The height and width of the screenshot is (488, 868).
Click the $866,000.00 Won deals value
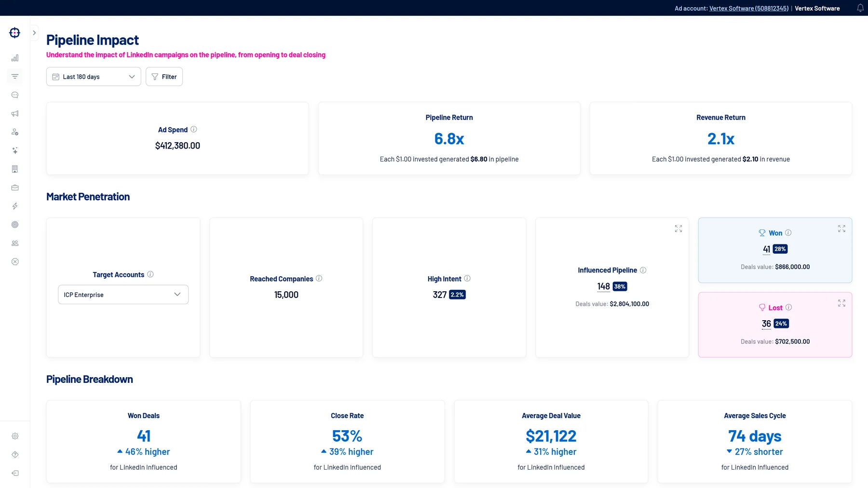tap(792, 267)
